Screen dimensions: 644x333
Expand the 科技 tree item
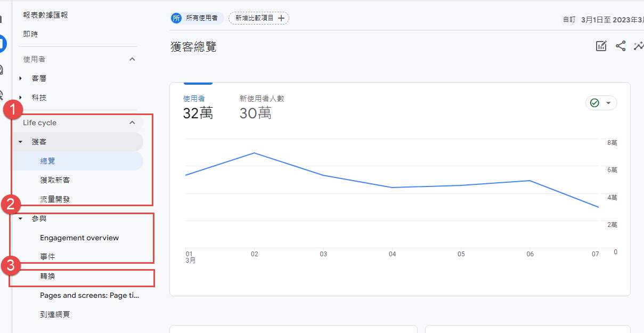click(x=21, y=98)
